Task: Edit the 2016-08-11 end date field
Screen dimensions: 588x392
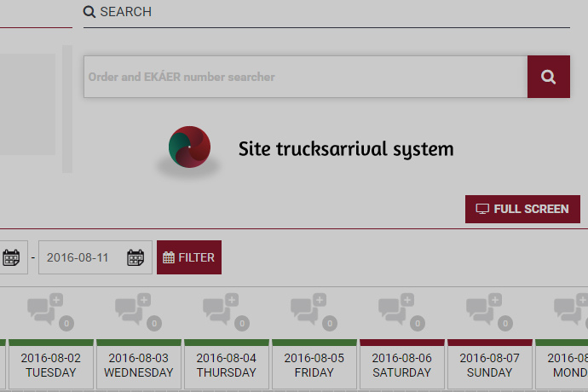Action: pyautogui.click(x=81, y=257)
